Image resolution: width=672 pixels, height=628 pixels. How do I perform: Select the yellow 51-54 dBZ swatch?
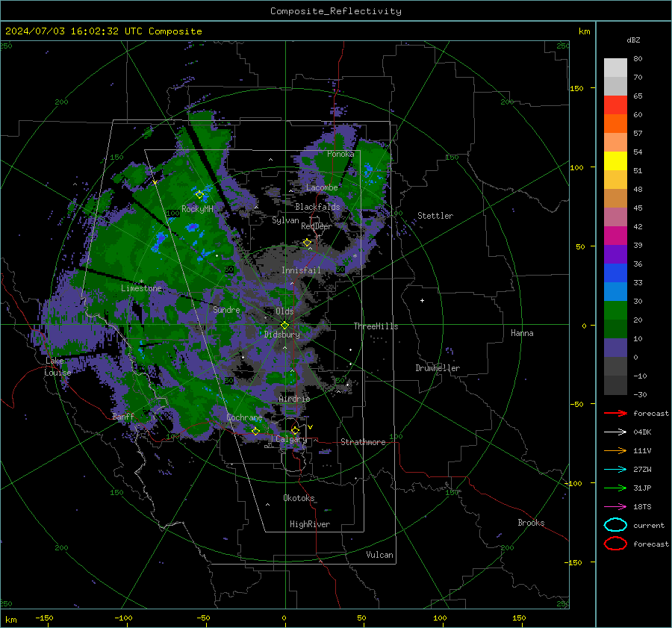click(615, 161)
